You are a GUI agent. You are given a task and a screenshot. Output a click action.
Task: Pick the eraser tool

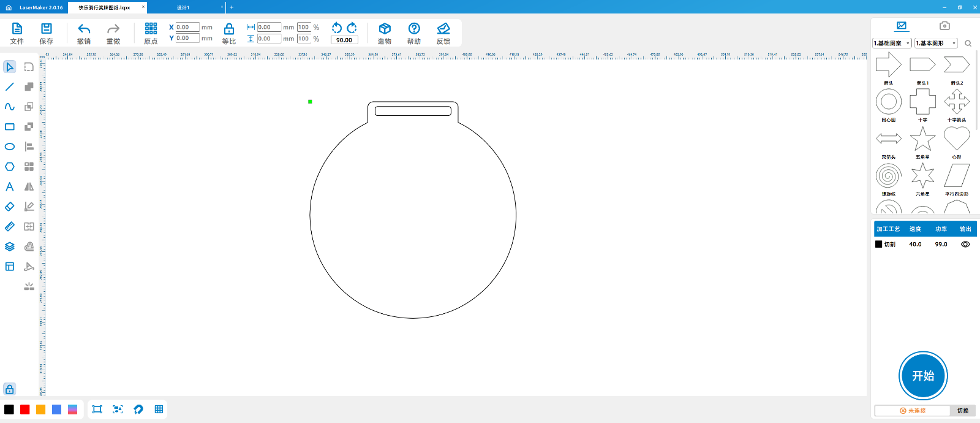tap(10, 207)
